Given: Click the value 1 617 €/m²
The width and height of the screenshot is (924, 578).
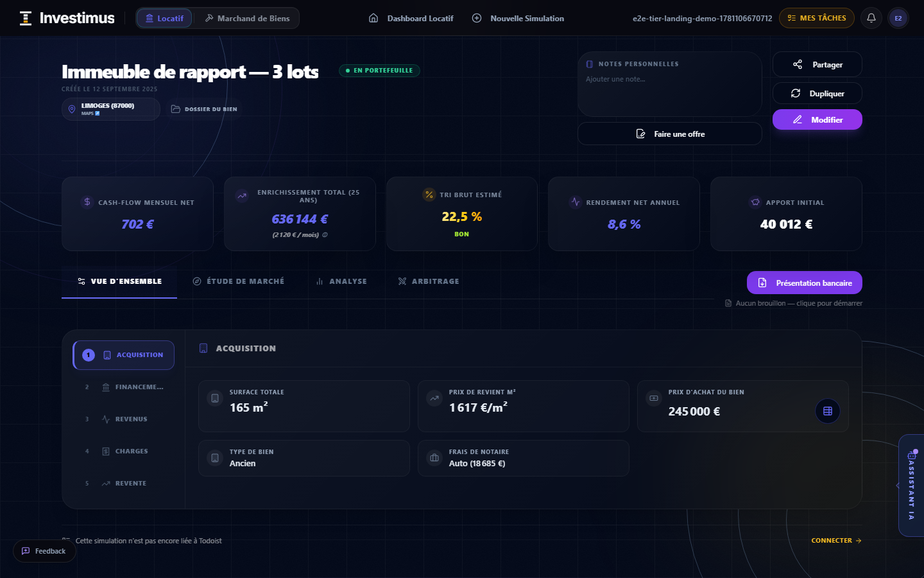Looking at the screenshot, I should pyautogui.click(x=479, y=407).
